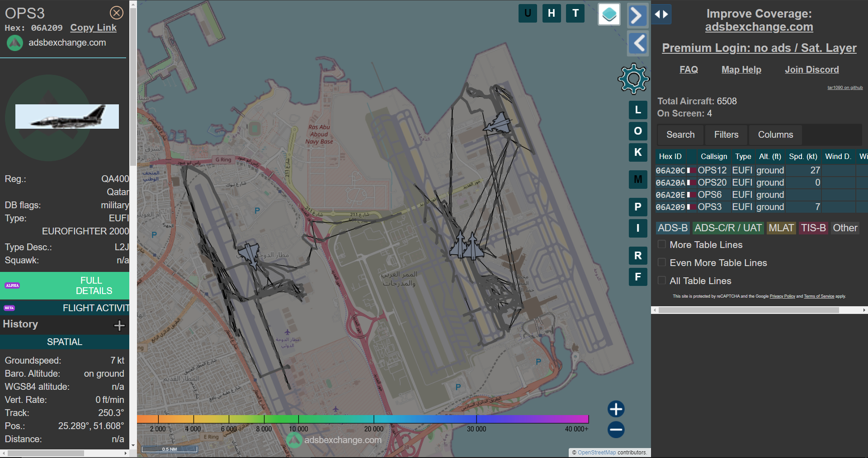This screenshot has height=458, width=868.
Task: Close the OPS3 aircraft info panel
Action: tap(117, 13)
